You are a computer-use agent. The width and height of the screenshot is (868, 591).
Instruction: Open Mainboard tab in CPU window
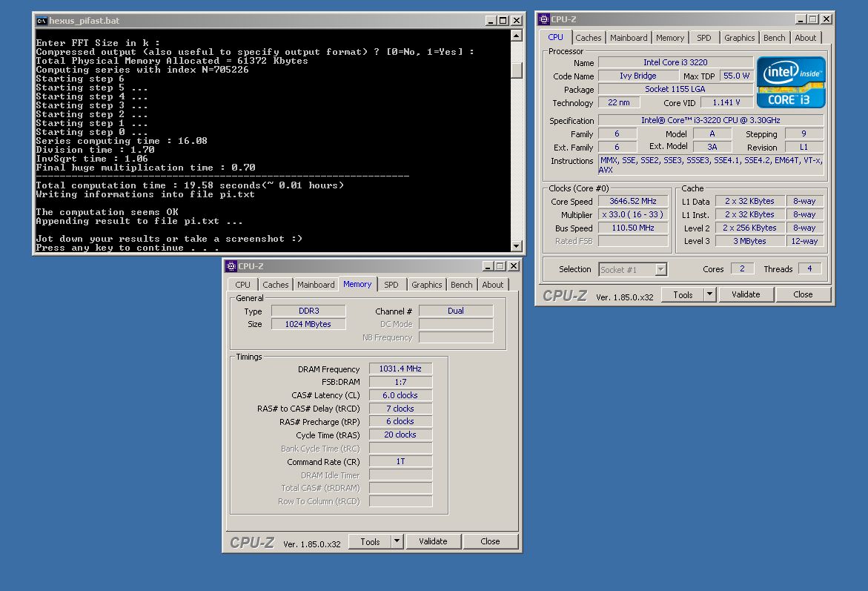coord(629,38)
